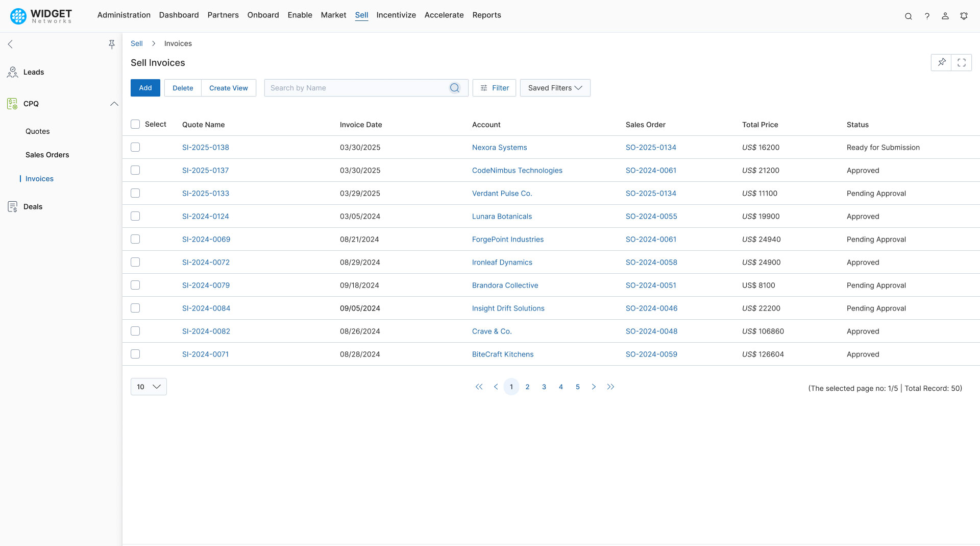The width and height of the screenshot is (980, 546).
Task: Open the Partners menu
Action: 223,15
